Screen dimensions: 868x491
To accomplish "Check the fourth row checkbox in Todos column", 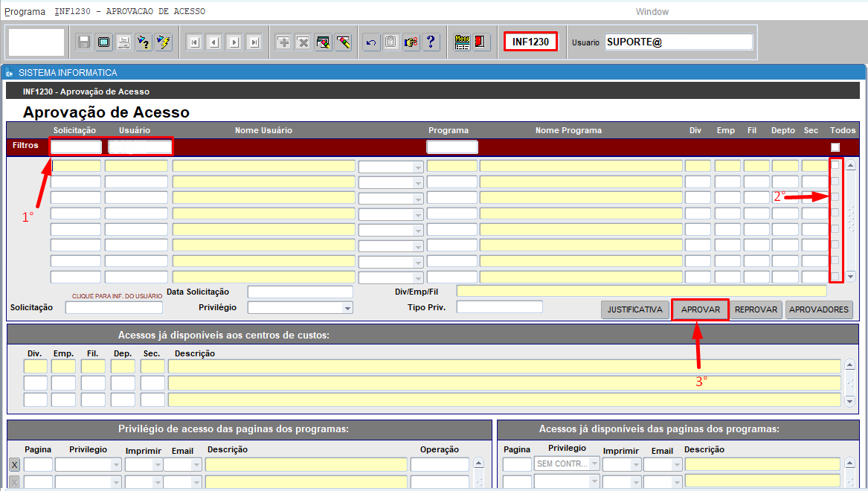I will click(x=835, y=213).
